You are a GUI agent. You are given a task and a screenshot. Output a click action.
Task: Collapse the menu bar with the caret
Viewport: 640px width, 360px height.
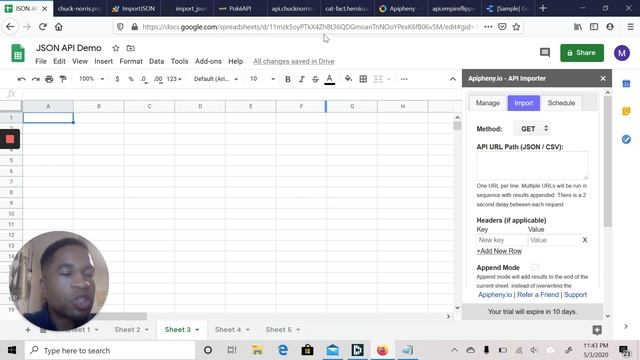click(x=453, y=79)
